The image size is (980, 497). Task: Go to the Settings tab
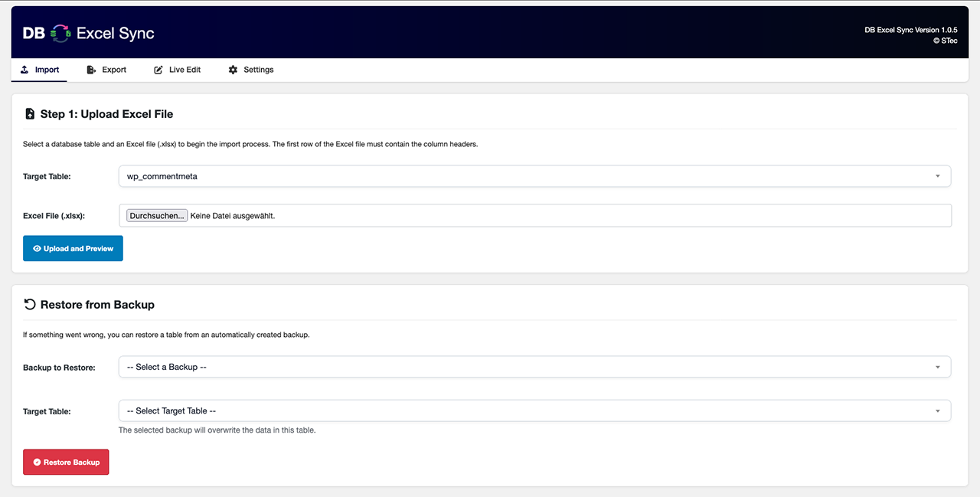(x=251, y=70)
